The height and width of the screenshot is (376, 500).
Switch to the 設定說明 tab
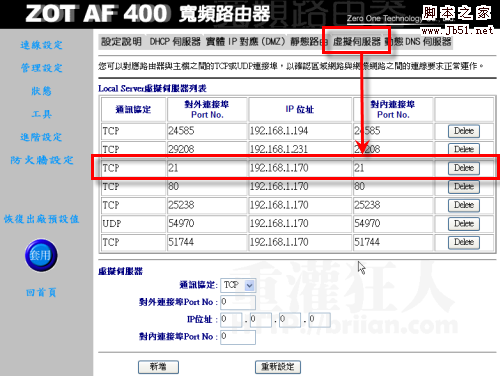point(122,42)
